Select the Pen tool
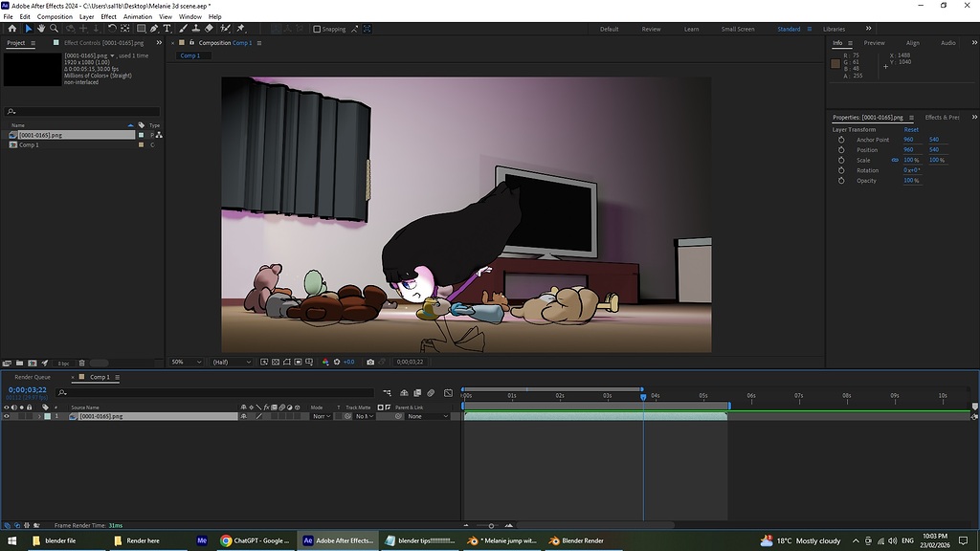Image resolution: width=980 pixels, height=551 pixels. click(154, 29)
